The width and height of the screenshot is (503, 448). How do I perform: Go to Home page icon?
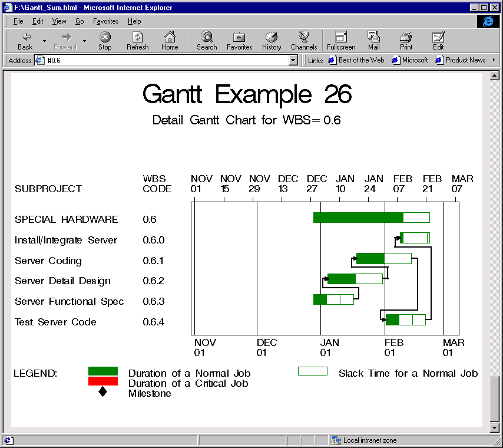click(170, 41)
